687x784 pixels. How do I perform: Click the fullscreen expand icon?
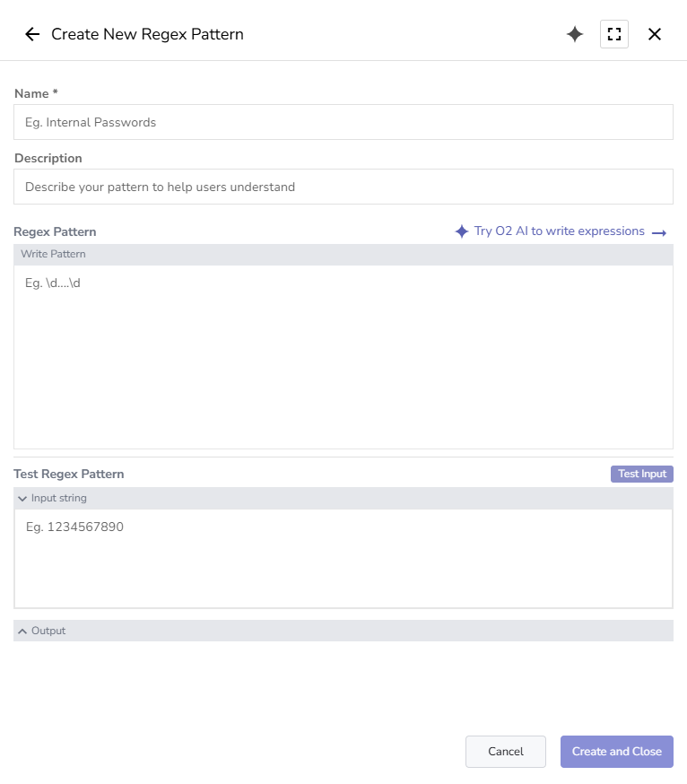pos(614,34)
